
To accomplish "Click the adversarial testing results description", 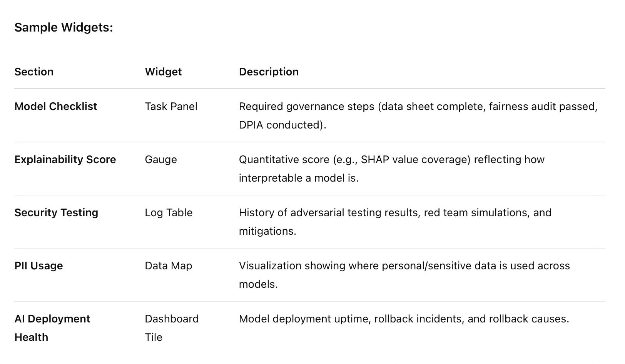I will point(395,222).
